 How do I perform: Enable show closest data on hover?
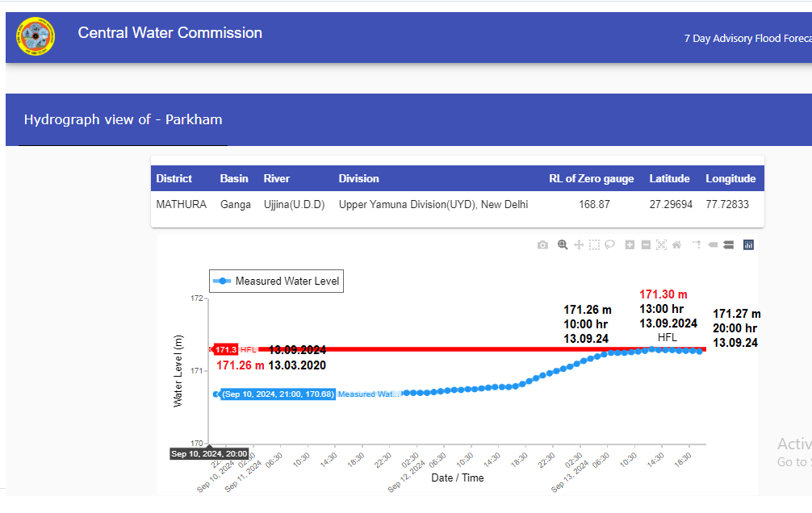point(713,245)
